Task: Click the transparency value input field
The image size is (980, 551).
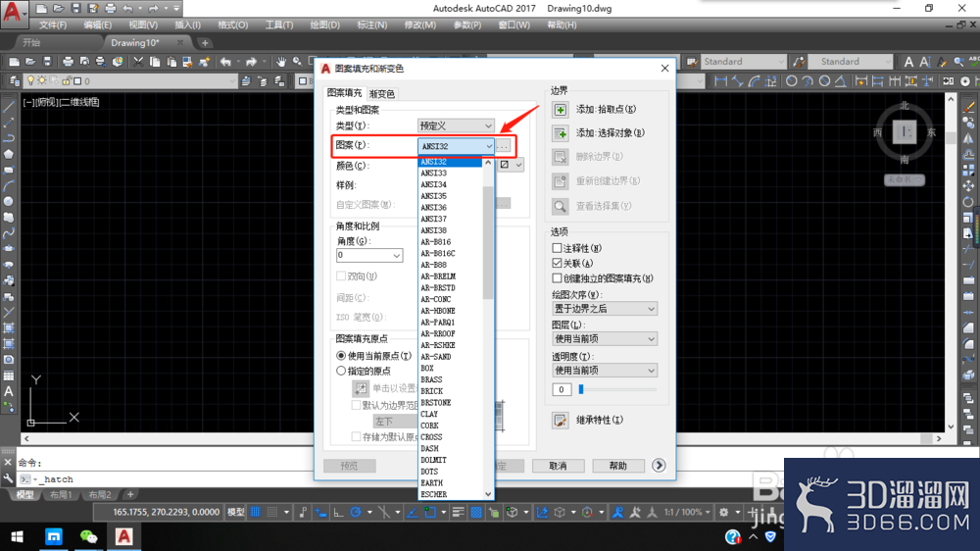Action: click(x=562, y=389)
